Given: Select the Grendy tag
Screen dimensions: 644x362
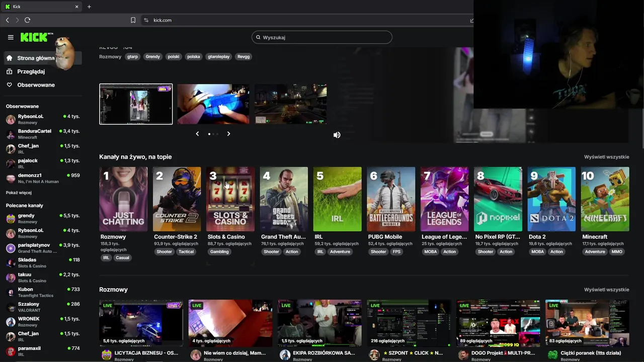Looking at the screenshot, I should [x=152, y=57].
